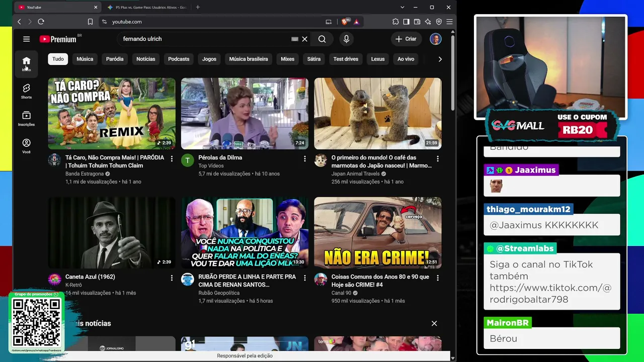The height and width of the screenshot is (362, 644).
Task: Select the Test drives chip
Action: [346, 59]
